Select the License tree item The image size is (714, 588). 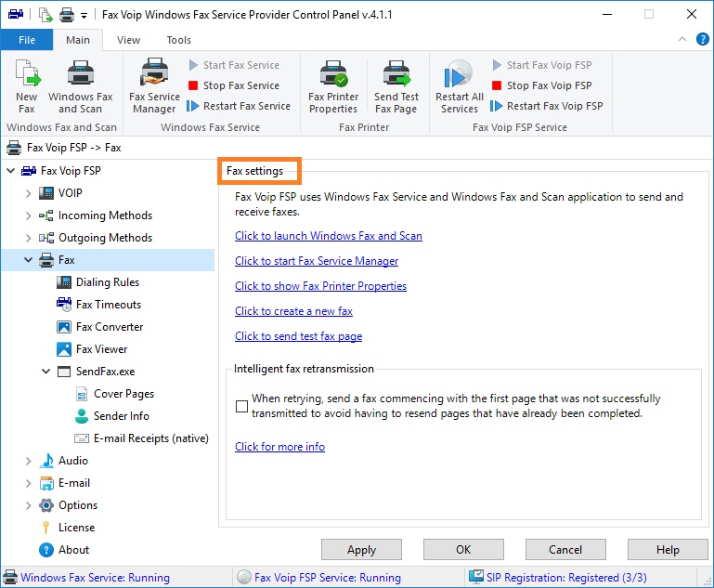click(x=76, y=528)
